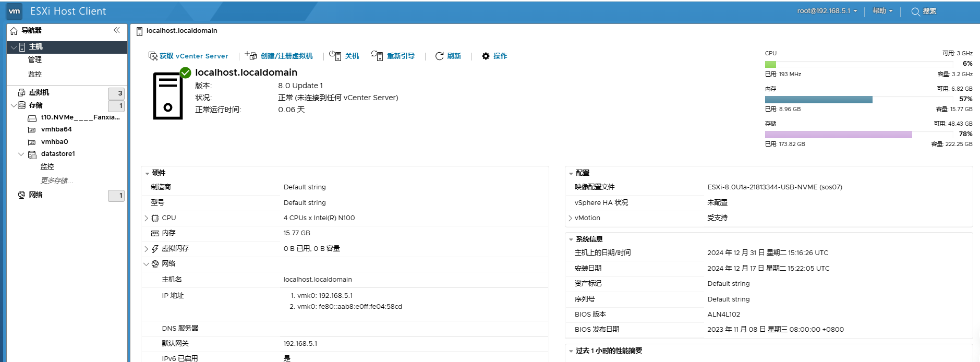The image size is (980, 362).
Task: Click the host icon in breadcrumb tab
Action: (139, 31)
